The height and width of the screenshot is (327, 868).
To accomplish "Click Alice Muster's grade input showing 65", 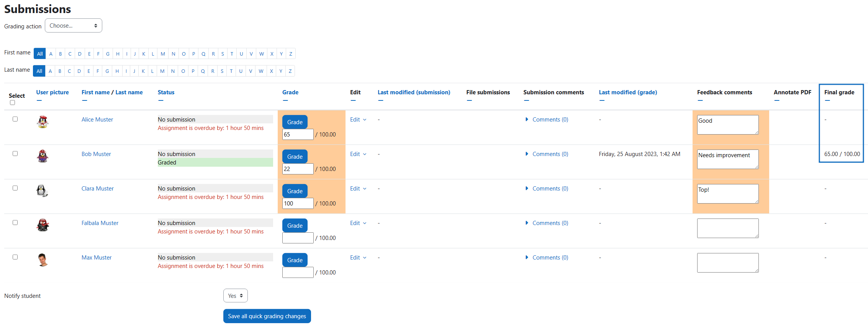I will click(298, 134).
